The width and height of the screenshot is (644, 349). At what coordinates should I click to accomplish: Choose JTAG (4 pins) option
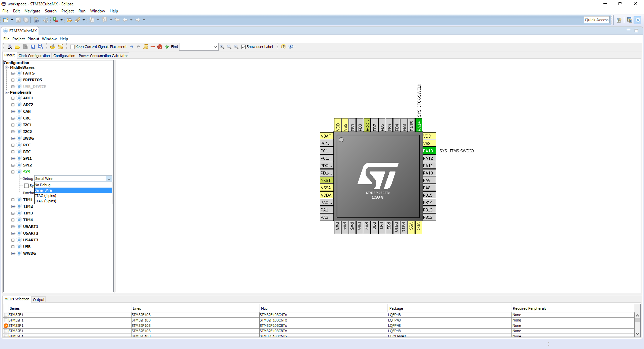(73, 196)
